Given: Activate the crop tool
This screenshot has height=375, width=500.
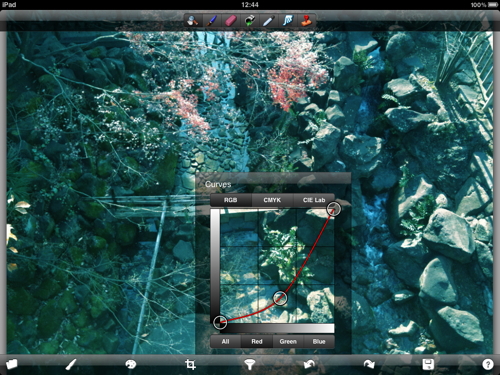Looking at the screenshot, I should coord(190,364).
